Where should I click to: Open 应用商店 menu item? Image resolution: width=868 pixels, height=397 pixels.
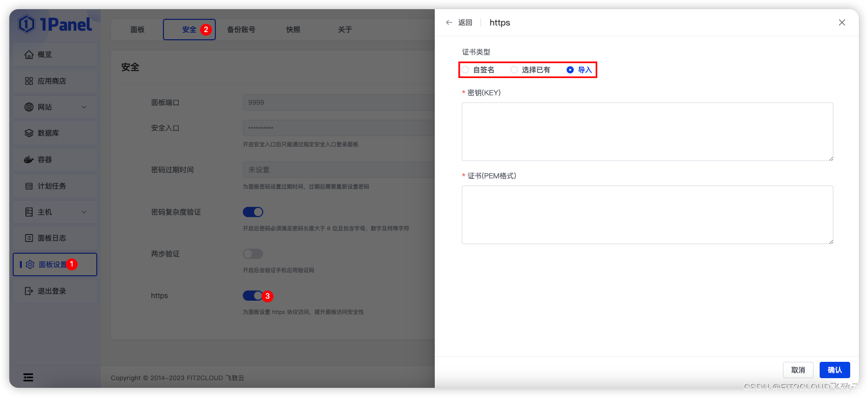[x=55, y=81]
